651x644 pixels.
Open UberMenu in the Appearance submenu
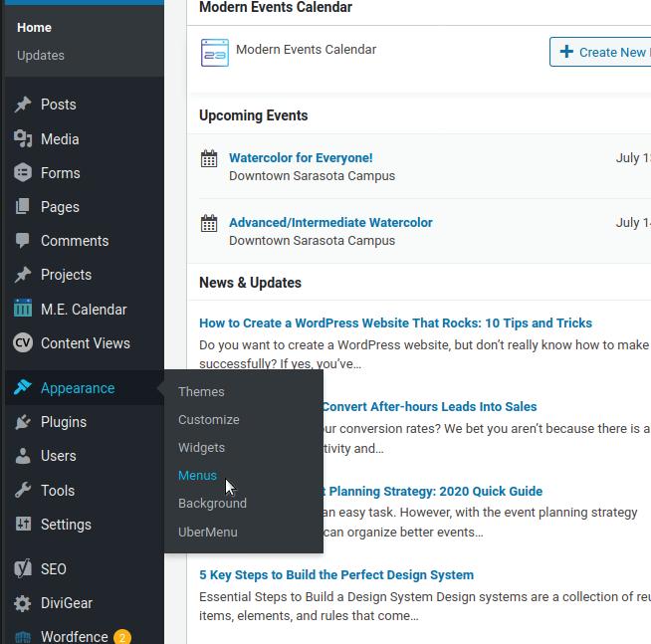click(208, 532)
